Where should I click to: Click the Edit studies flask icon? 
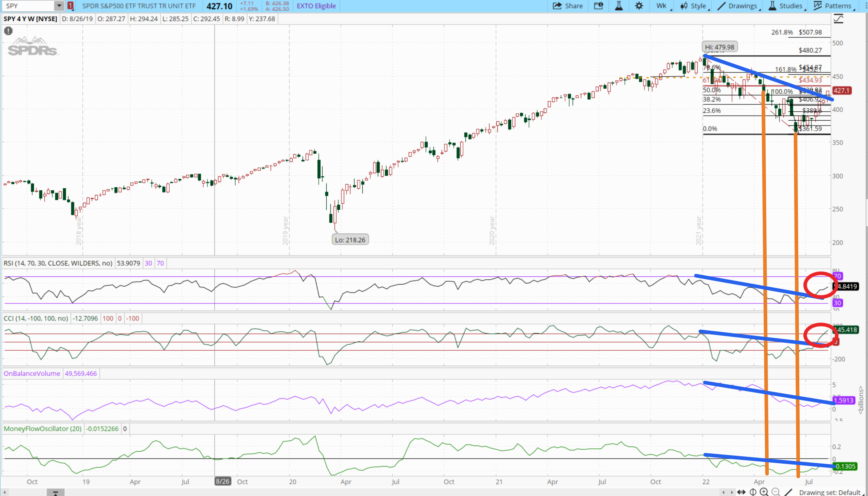[x=619, y=6]
